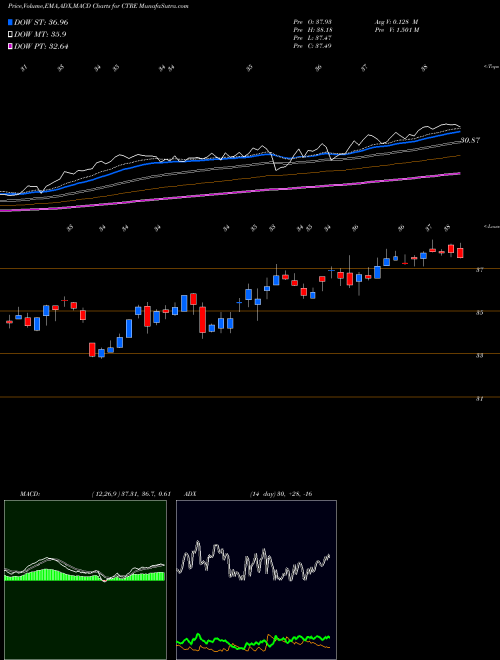Click the '<Tops' label at right edge
The width and height of the screenshot is (500, 660).
point(491,67)
